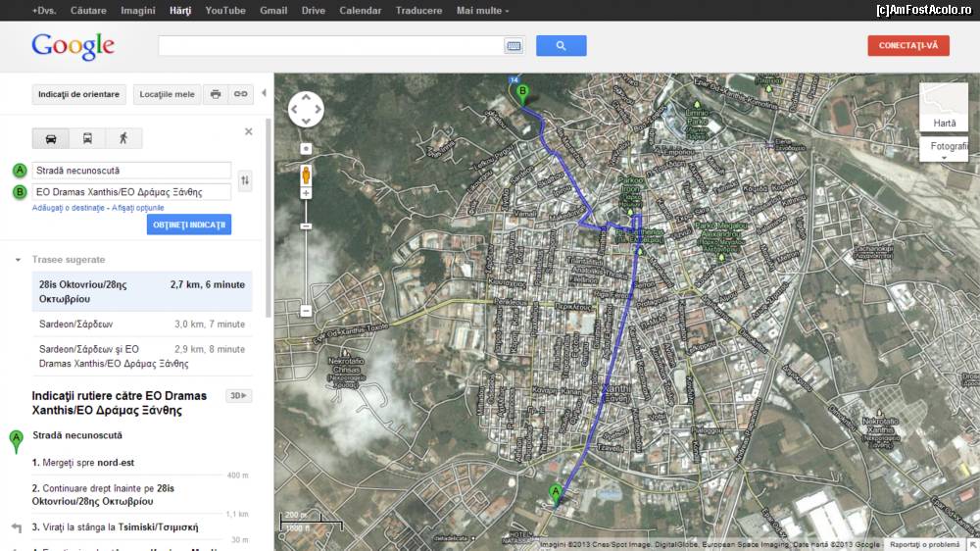Click start field Stradă necunoscută
This screenshot has height=551, width=980.
click(x=131, y=171)
